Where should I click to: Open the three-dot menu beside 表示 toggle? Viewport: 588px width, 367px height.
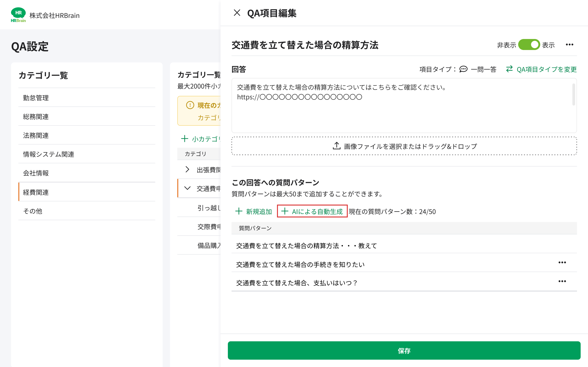click(x=569, y=45)
